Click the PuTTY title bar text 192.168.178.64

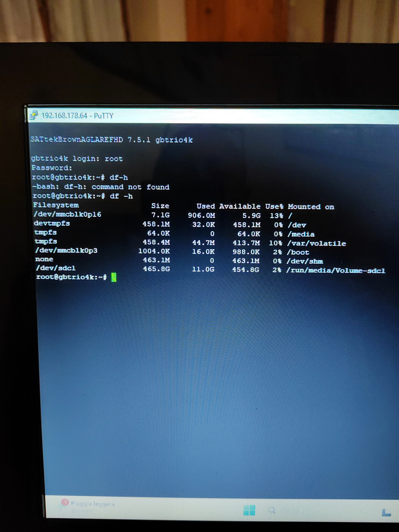click(64, 116)
